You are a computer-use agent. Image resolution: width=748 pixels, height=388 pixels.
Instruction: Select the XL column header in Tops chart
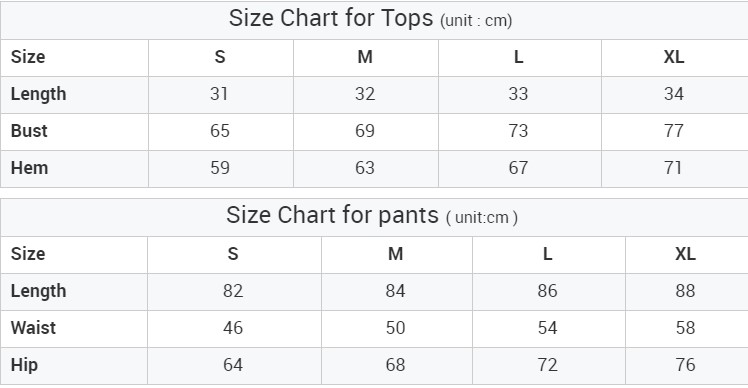(674, 57)
